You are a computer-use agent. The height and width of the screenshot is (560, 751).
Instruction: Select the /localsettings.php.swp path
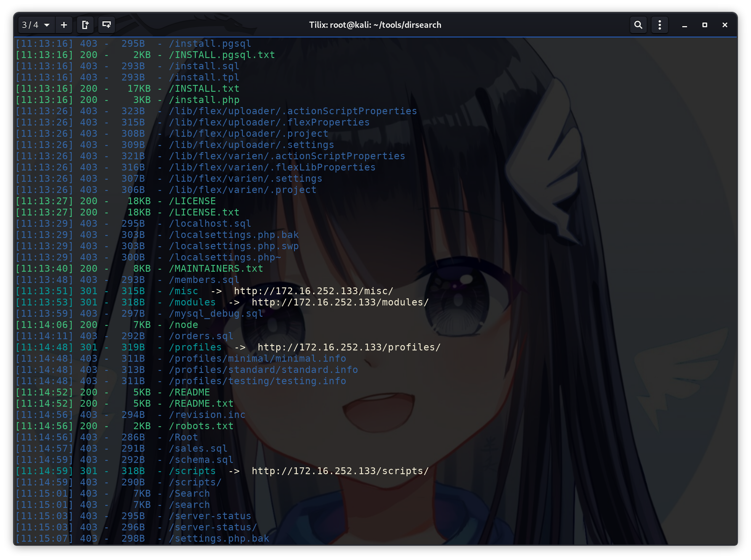click(x=234, y=246)
